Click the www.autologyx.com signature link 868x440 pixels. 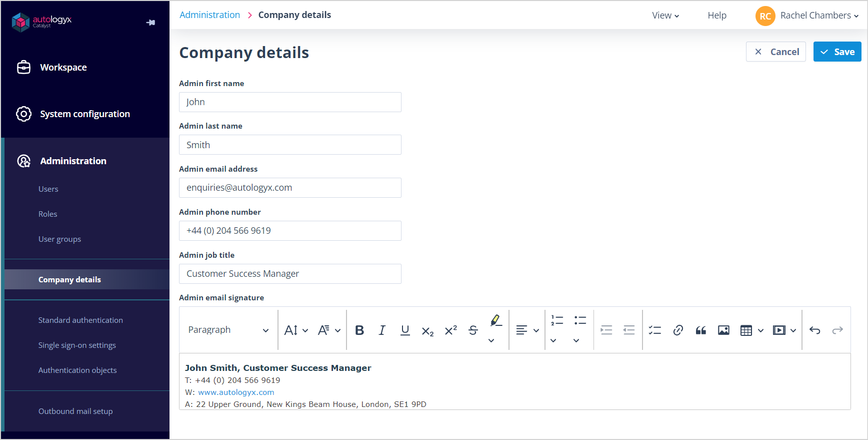(236, 392)
